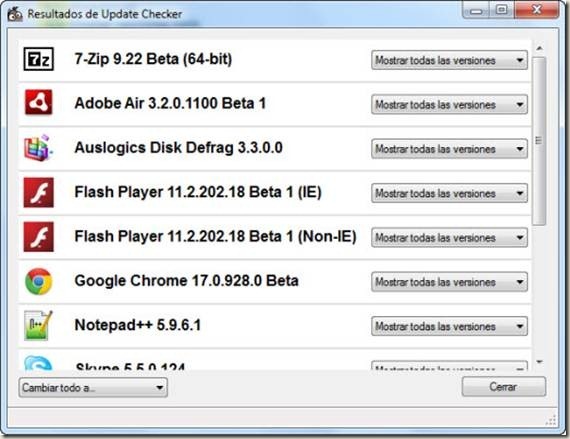Open versions dropdown for 7-Zip 9.22 Beta

click(449, 60)
